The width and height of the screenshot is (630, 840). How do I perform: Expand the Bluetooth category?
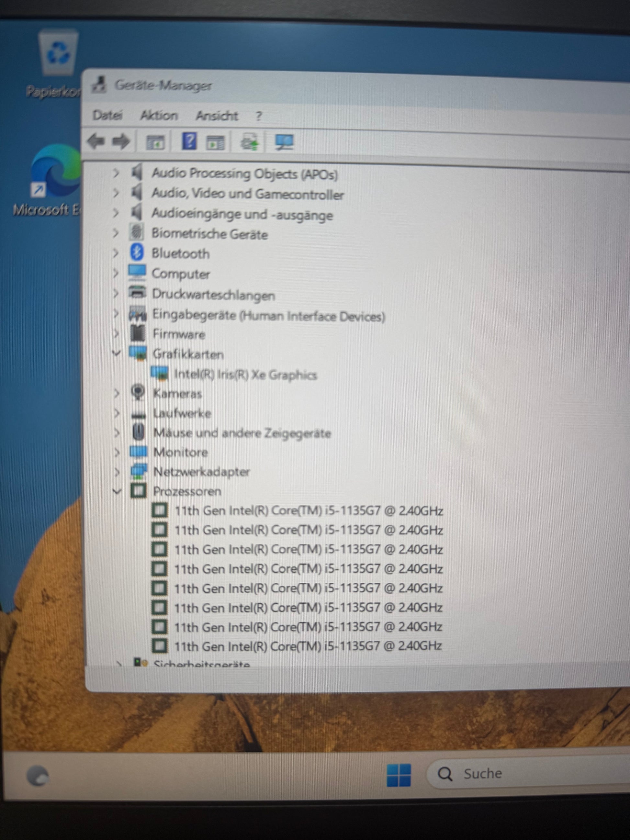click(116, 253)
